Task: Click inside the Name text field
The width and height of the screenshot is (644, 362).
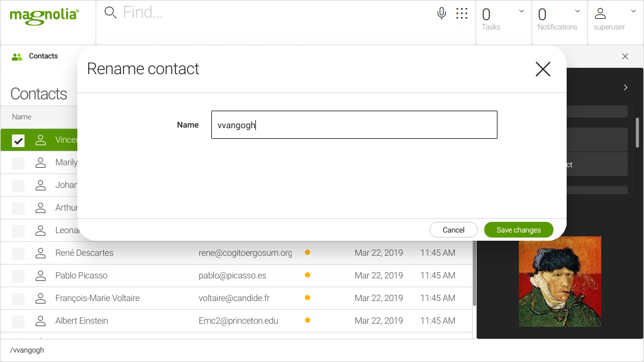Action: pos(354,124)
